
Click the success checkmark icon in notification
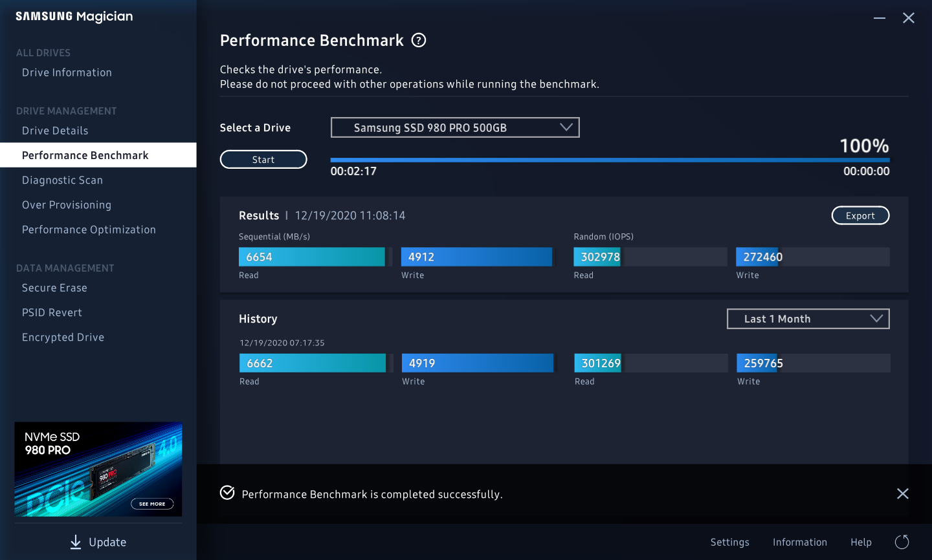227,493
